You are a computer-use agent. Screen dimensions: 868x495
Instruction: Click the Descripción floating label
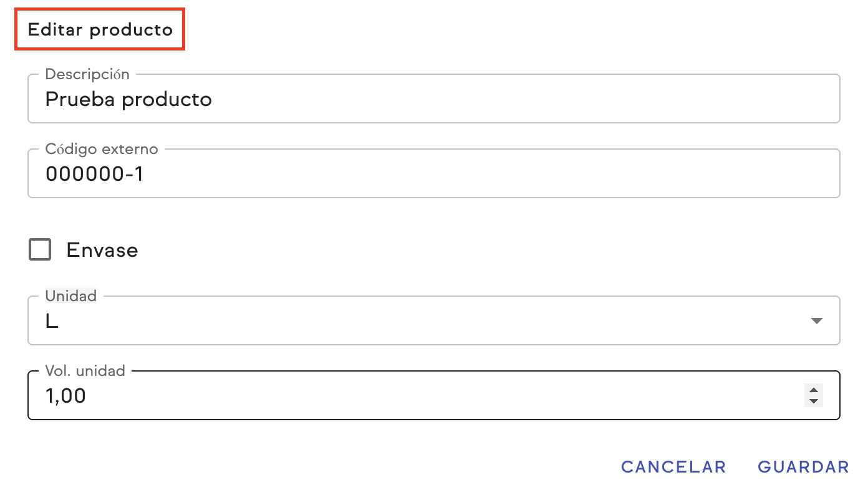87,74
